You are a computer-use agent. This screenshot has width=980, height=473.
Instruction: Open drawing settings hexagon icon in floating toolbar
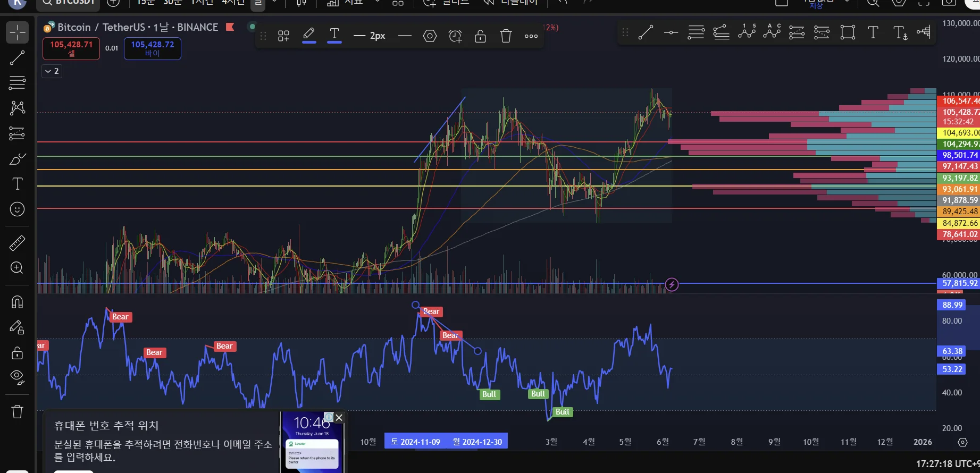[x=430, y=36]
